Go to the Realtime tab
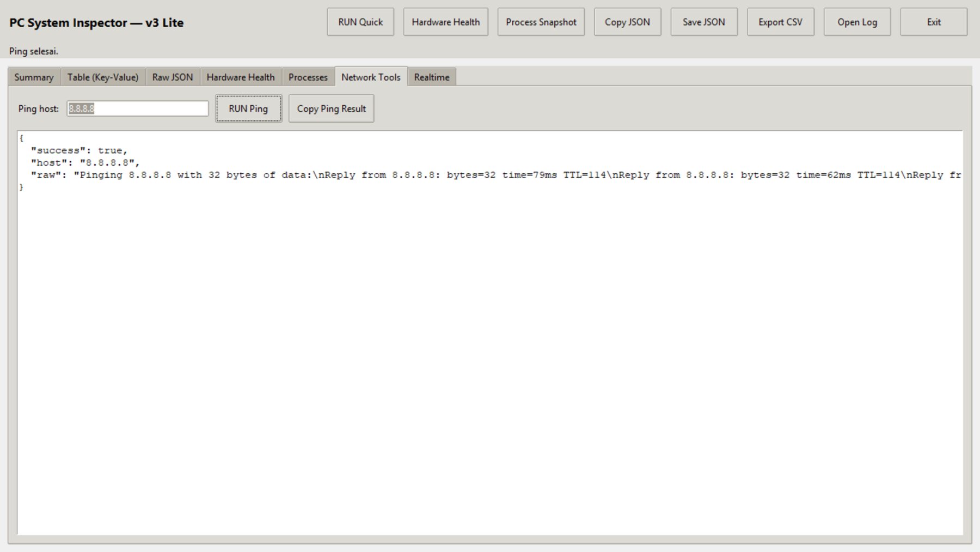The height and width of the screenshot is (552, 980). (x=431, y=77)
